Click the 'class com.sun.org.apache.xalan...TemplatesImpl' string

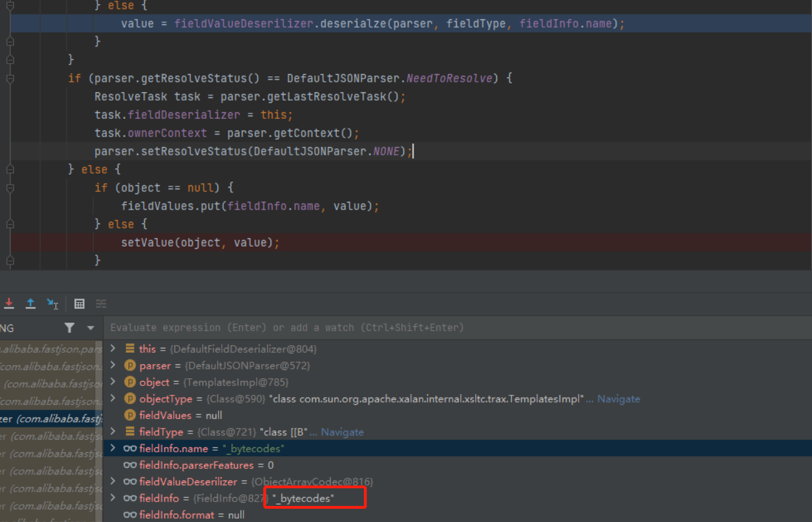coord(426,399)
